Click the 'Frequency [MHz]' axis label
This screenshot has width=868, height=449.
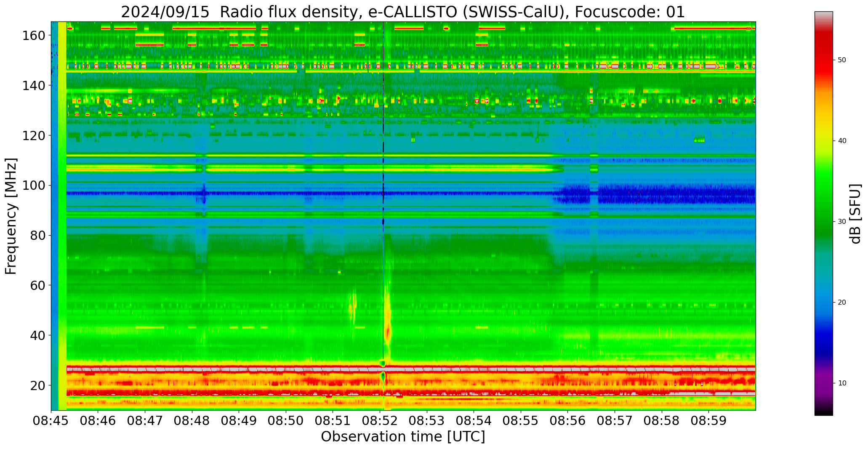pos(11,216)
